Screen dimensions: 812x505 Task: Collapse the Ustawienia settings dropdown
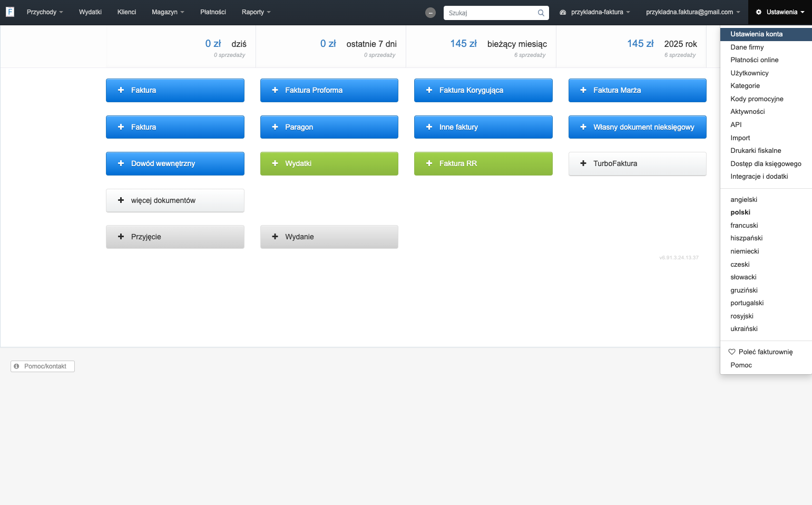tap(780, 12)
